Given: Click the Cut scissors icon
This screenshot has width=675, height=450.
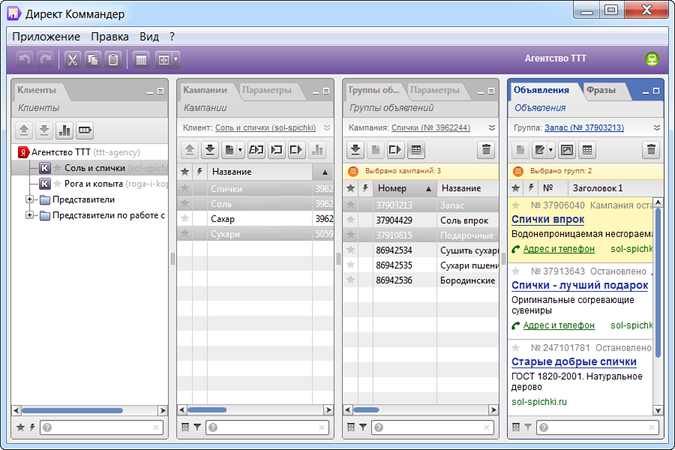Looking at the screenshot, I should point(72,59).
